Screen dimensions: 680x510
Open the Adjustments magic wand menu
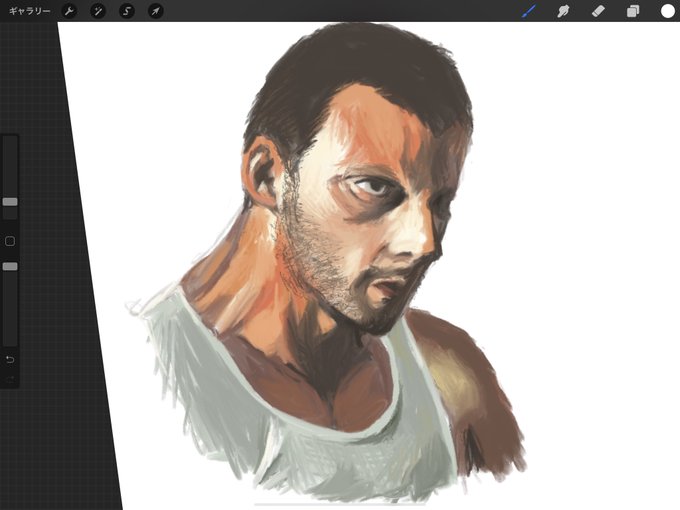coord(98,11)
